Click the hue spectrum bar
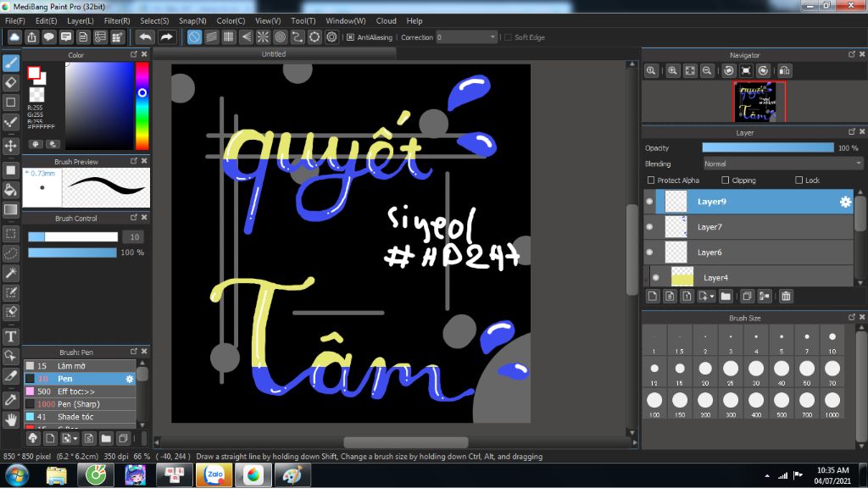Screen dimensions: 868x494 pos(142,106)
